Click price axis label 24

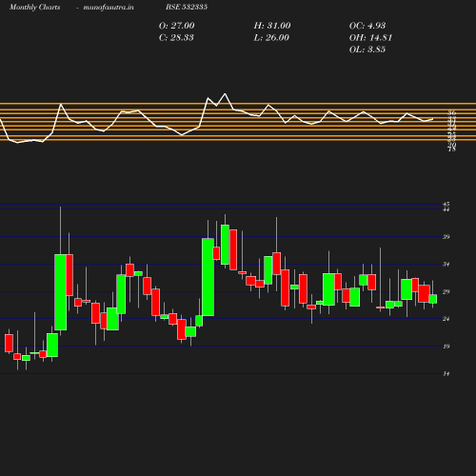446,319
